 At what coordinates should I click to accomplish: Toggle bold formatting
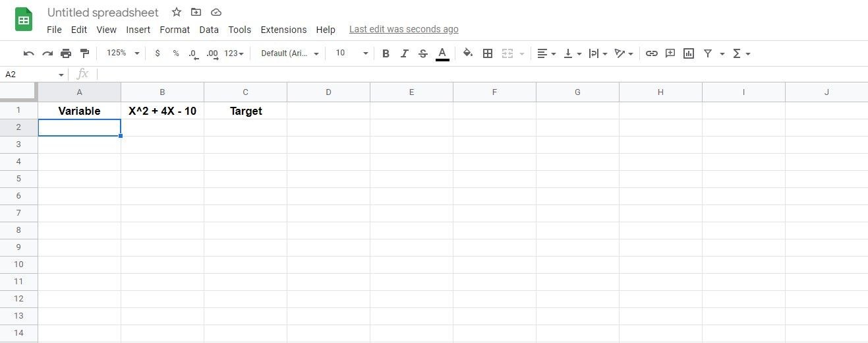pos(386,53)
